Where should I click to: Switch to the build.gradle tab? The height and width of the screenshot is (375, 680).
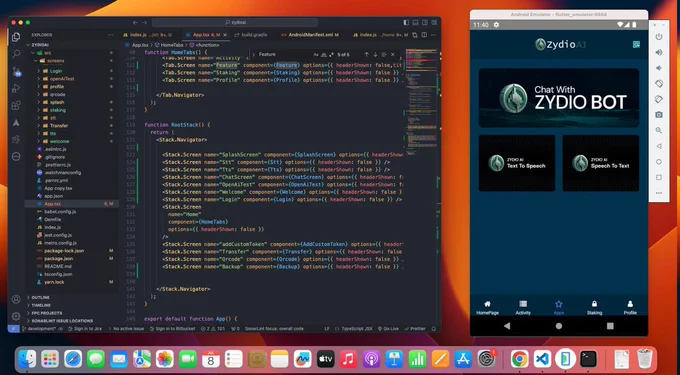(254, 35)
